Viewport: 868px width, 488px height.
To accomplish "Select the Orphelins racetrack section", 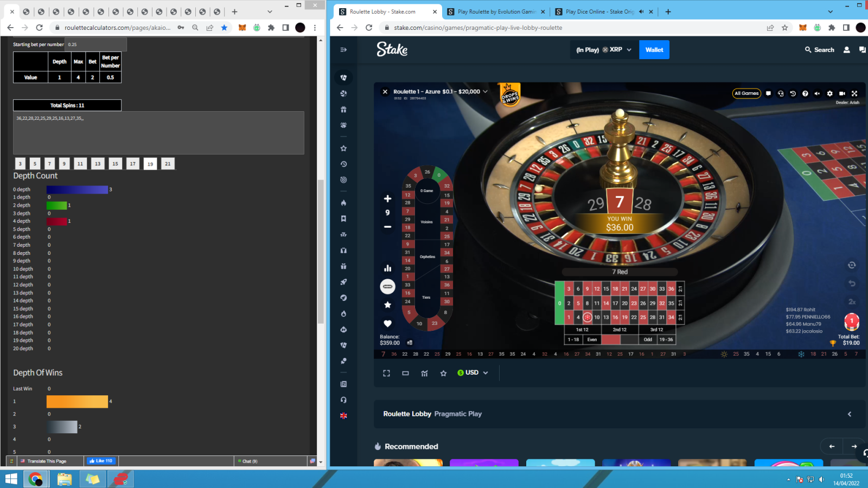I will 427,256.
